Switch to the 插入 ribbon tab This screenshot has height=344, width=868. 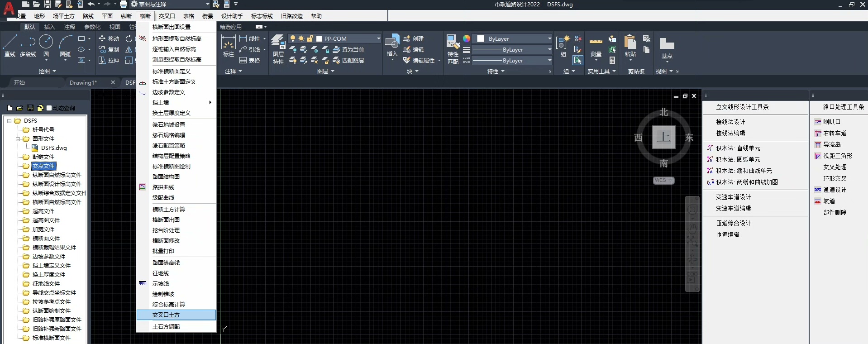[x=49, y=27]
